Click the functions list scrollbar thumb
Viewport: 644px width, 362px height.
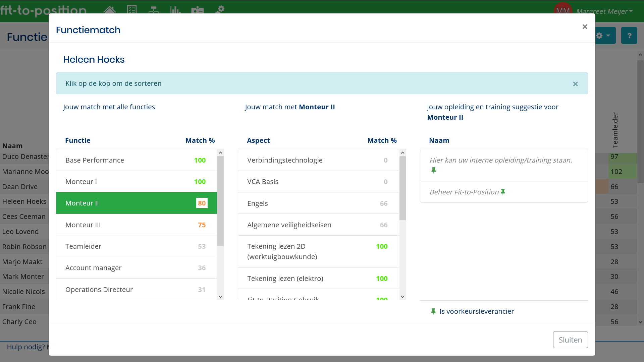[x=220, y=201]
